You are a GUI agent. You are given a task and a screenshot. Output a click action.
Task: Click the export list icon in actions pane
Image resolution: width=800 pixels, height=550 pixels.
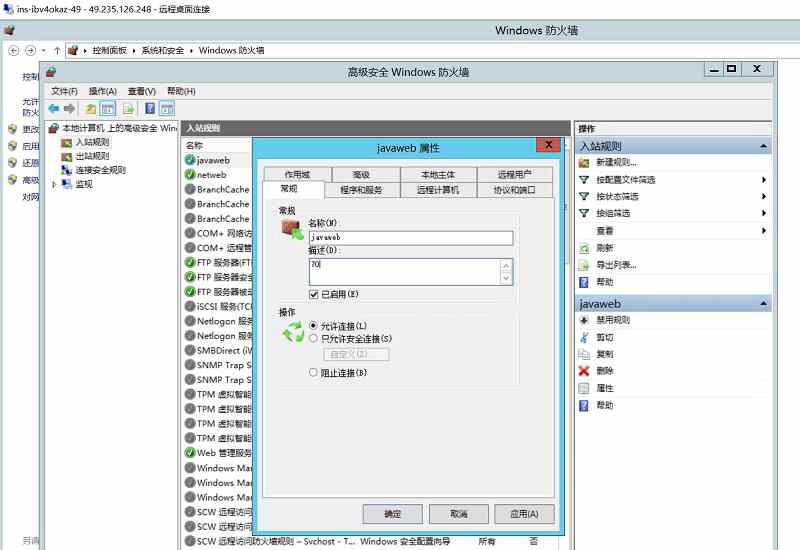[x=584, y=265]
